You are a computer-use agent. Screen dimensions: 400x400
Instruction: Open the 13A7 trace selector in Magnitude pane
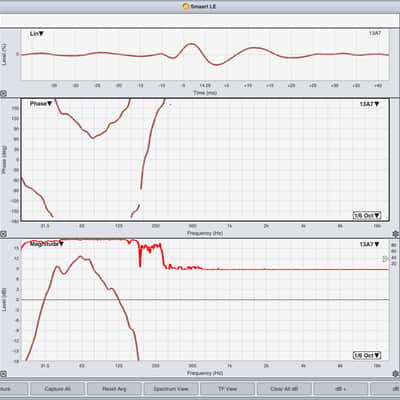[369, 244]
